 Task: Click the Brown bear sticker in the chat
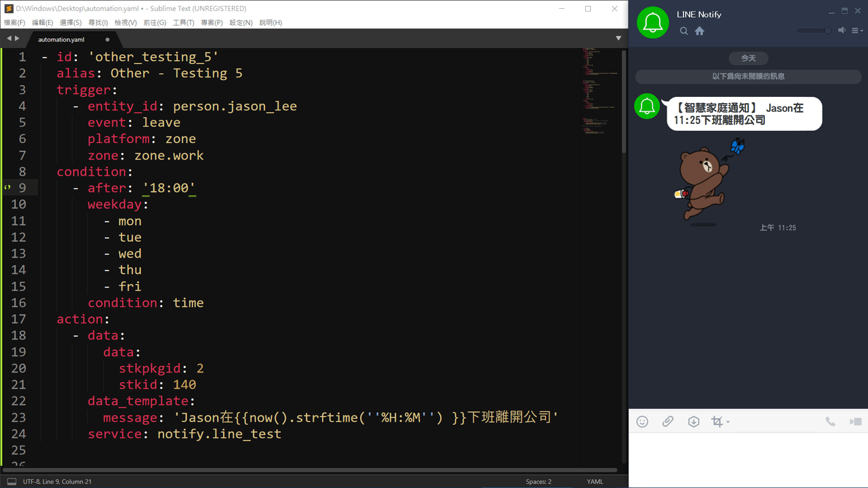coord(709,182)
